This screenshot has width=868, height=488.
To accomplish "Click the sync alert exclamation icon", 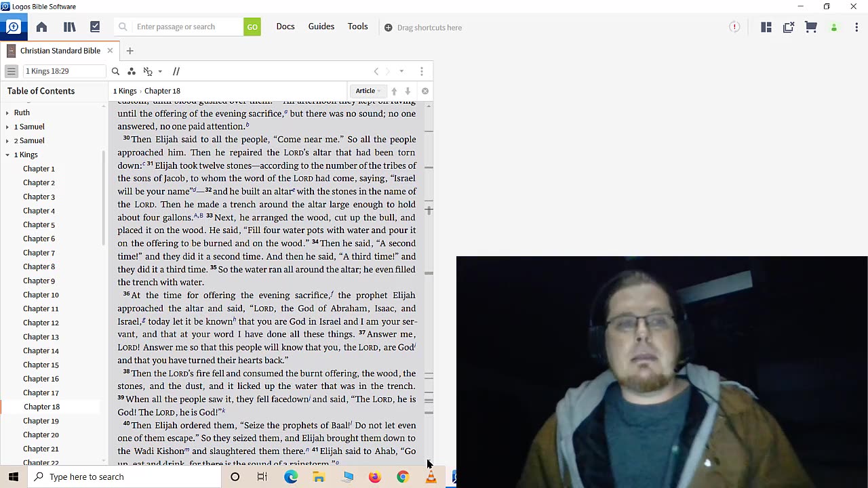I will [x=734, y=27].
